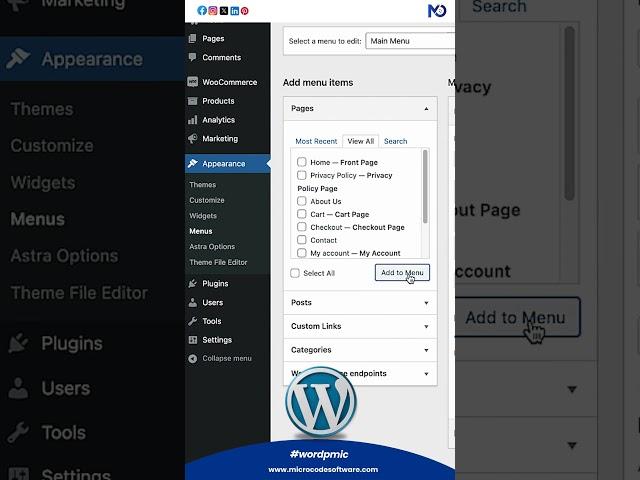Click the Plugins plug icon
This screenshot has height=480, width=640.
(192, 284)
